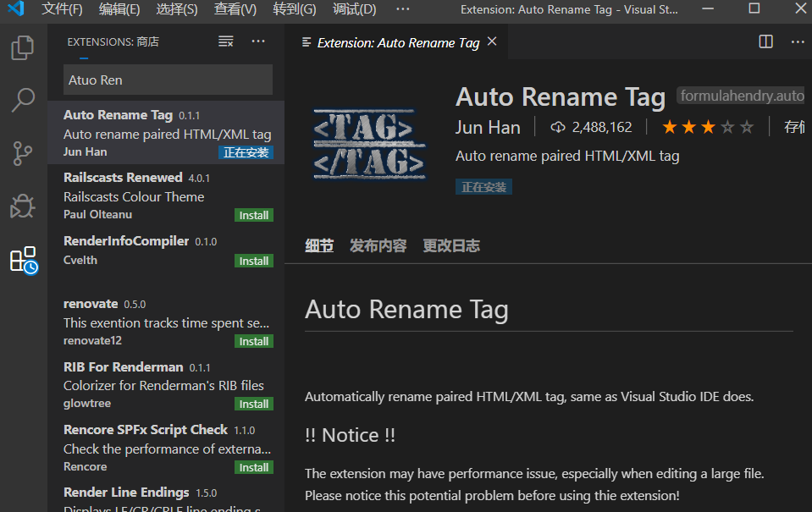Click the !! Notice !! heading
Image resolution: width=812 pixels, height=512 pixels.
(350, 435)
